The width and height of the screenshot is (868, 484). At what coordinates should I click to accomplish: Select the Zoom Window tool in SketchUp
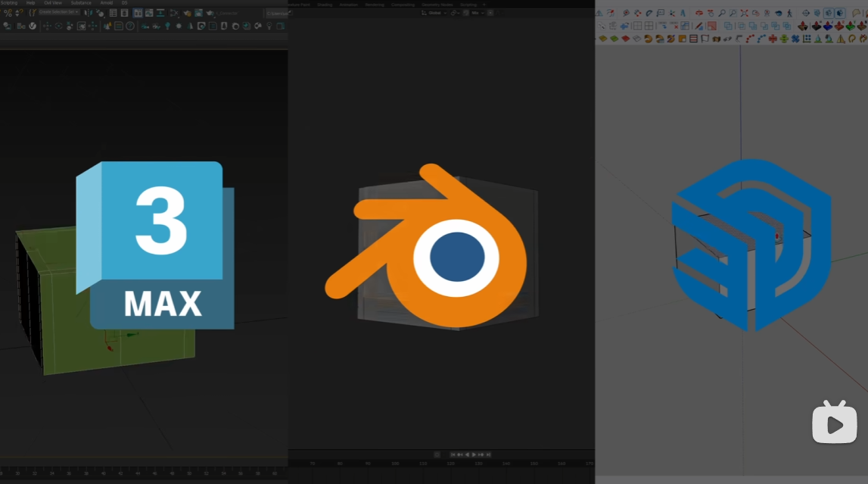coord(733,13)
